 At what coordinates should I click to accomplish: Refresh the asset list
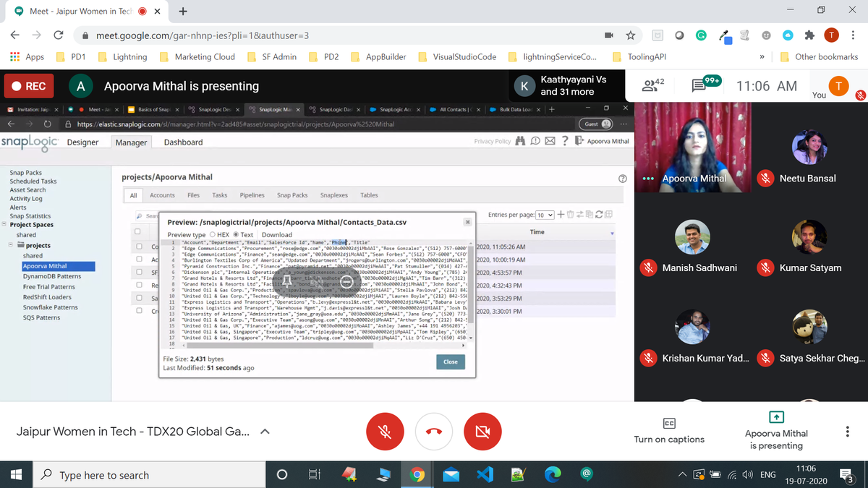[x=599, y=215]
